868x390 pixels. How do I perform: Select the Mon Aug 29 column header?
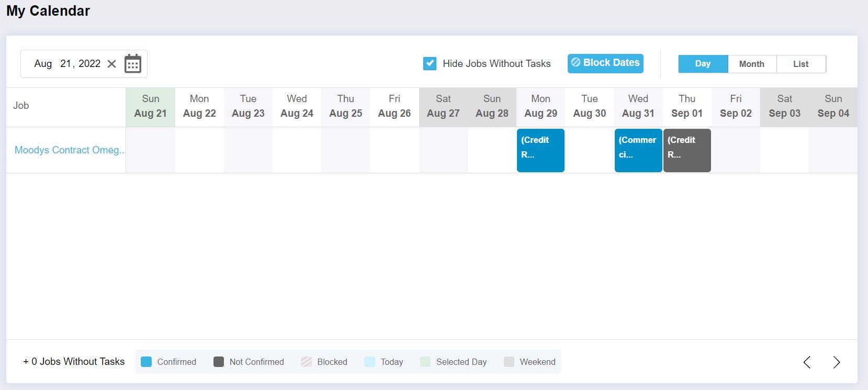point(540,106)
